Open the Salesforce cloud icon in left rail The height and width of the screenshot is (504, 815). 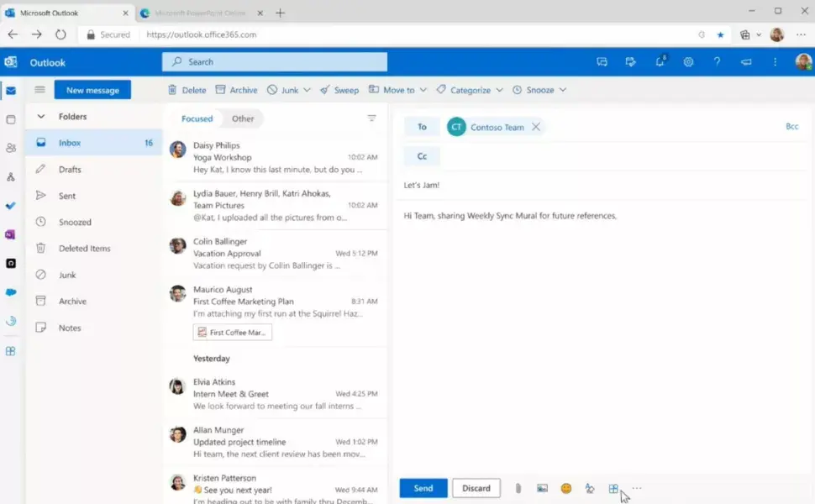[x=10, y=292]
